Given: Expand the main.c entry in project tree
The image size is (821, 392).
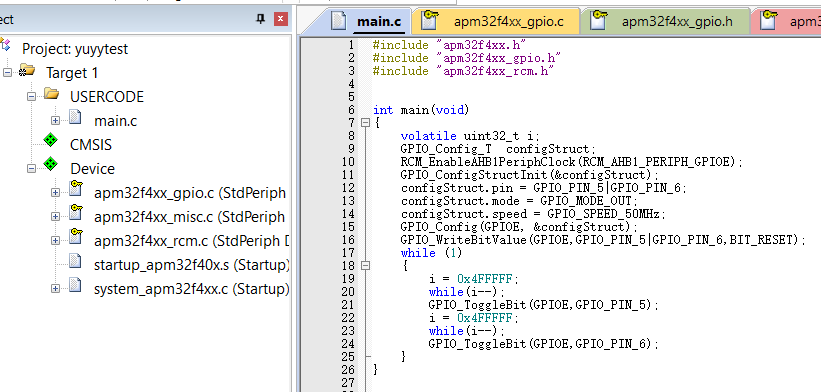Looking at the screenshot, I should tap(56, 120).
